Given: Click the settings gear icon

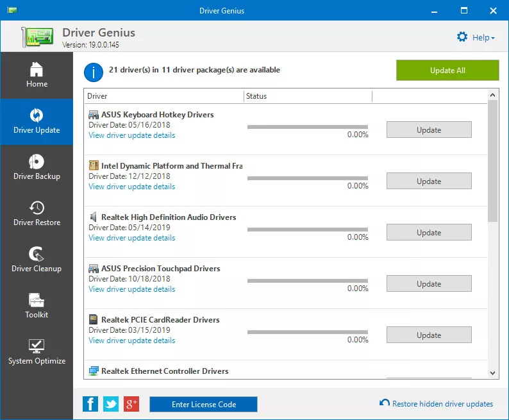Looking at the screenshot, I should [462, 37].
